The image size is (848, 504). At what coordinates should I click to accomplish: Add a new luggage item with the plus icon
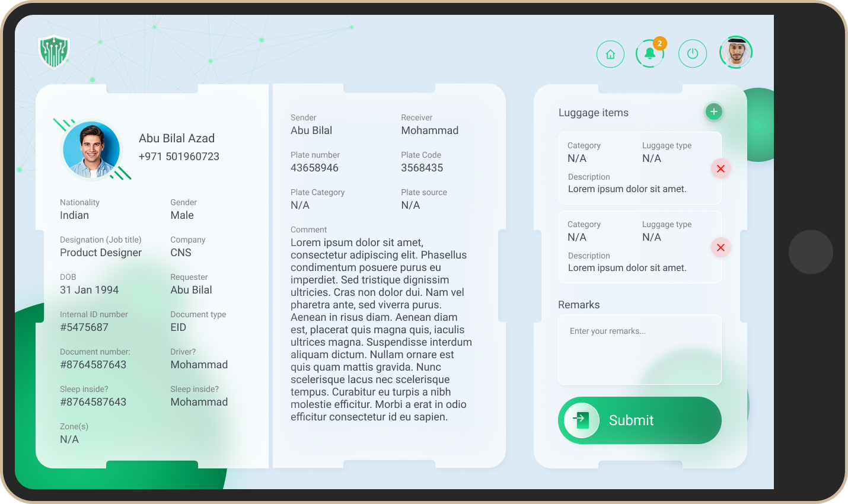(x=713, y=111)
